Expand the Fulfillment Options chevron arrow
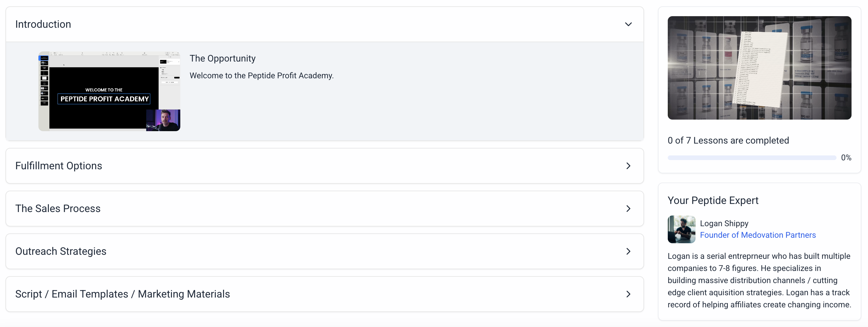 [628, 166]
